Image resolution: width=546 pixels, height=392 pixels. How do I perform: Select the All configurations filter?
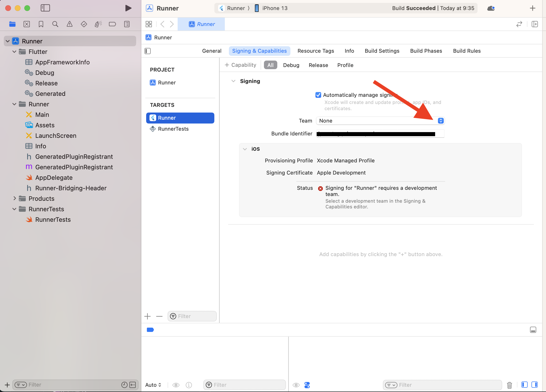[270, 65]
